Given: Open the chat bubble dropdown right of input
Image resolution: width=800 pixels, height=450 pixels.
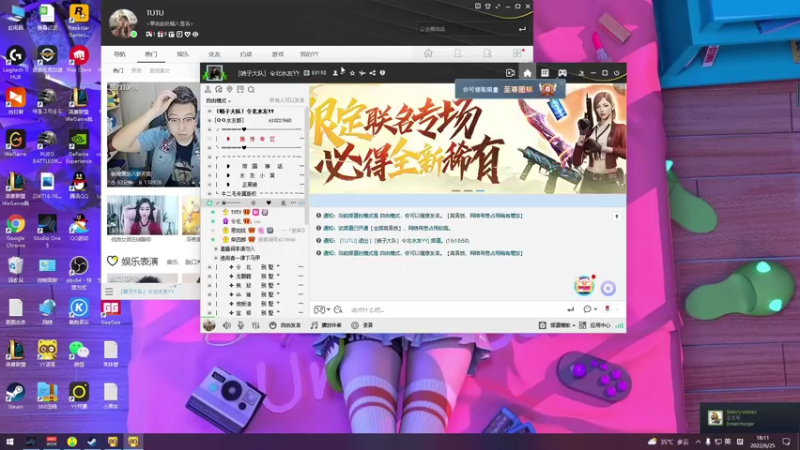Looking at the screenshot, I should [x=590, y=309].
